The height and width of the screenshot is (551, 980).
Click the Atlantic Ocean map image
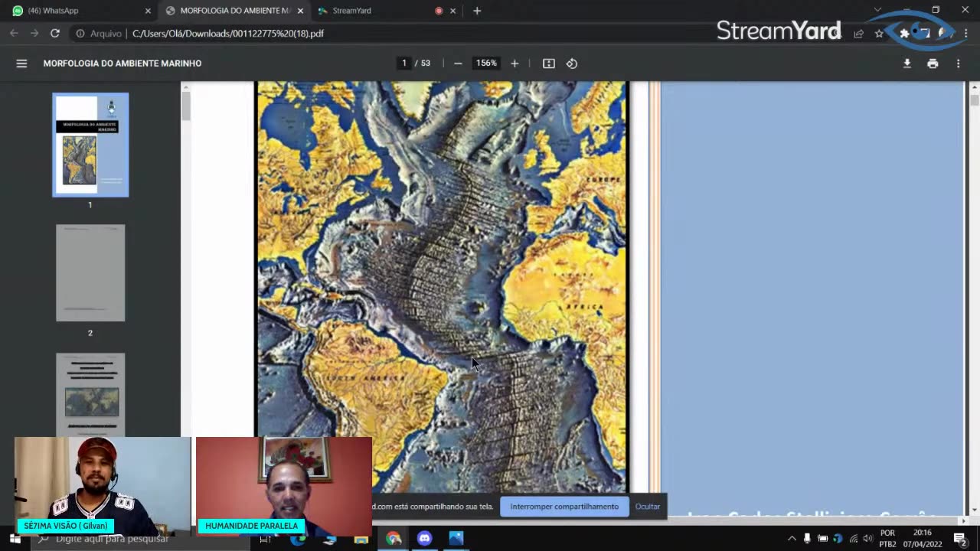tap(442, 287)
